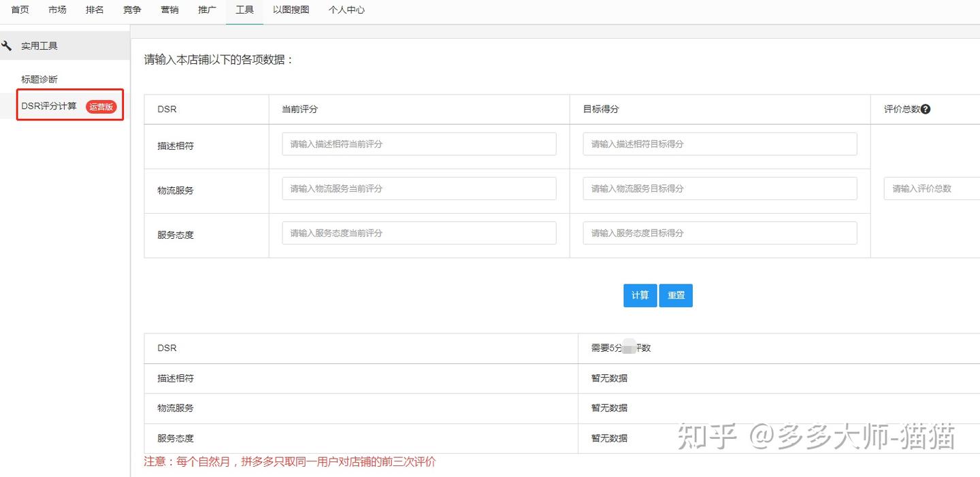980x477 pixels.
Task: Open the 以图搜图 tab
Action: (291, 10)
